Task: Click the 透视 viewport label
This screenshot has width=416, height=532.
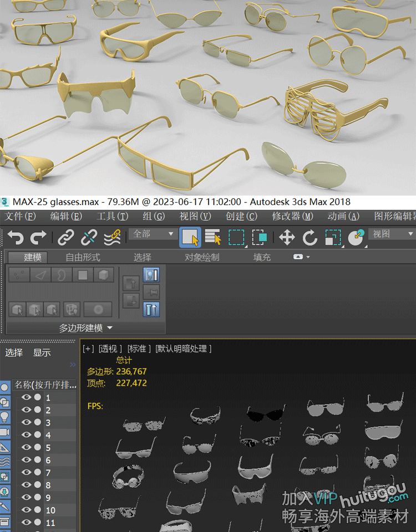Action: tap(110, 349)
